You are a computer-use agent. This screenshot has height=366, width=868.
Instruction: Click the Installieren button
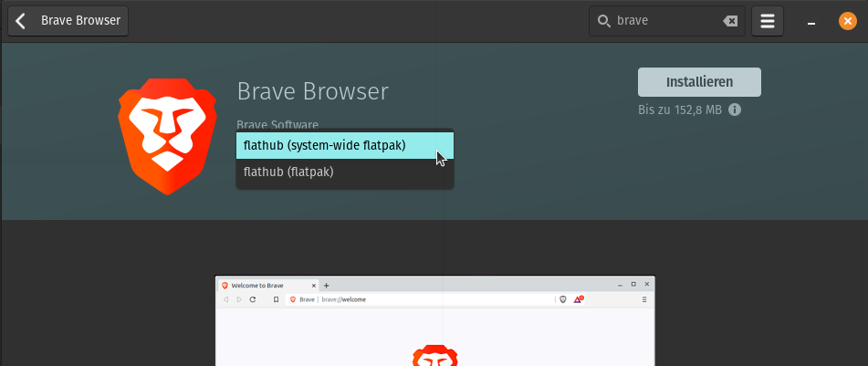(x=699, y=82)
